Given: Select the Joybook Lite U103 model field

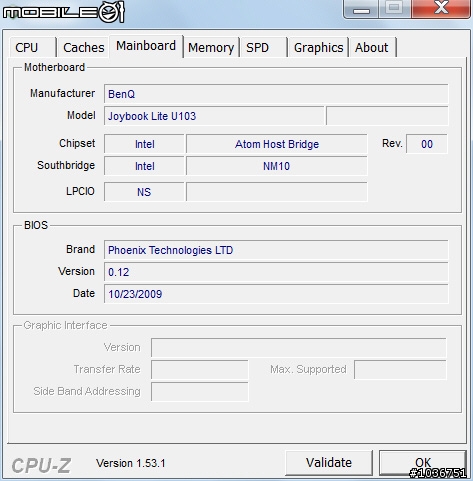Looking at the screenshot, I should tap(214, 116).
